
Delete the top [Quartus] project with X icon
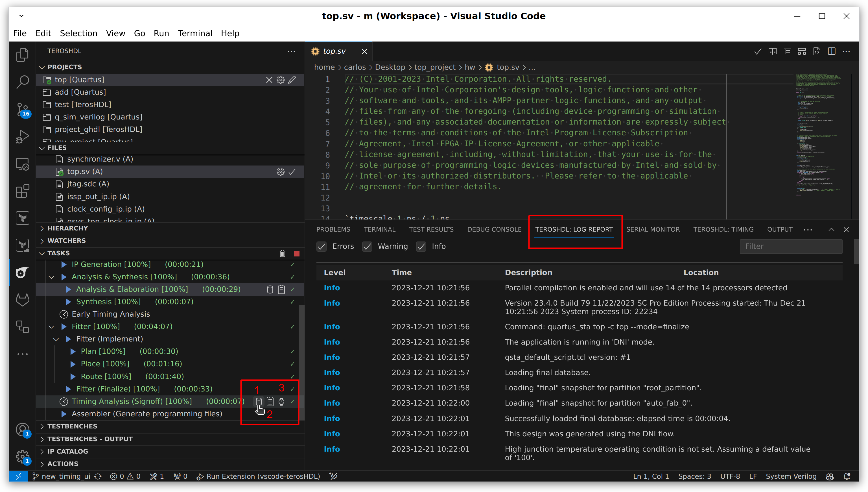269,80
